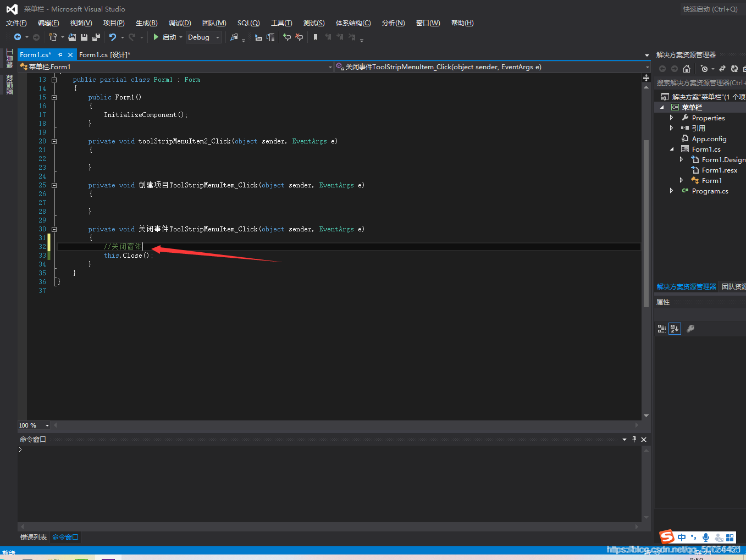The image size is (746, 560).
Task: Collapse 创建项目ToolStripMenuItem_Click outlining at line 25
Action: (54, 185)
